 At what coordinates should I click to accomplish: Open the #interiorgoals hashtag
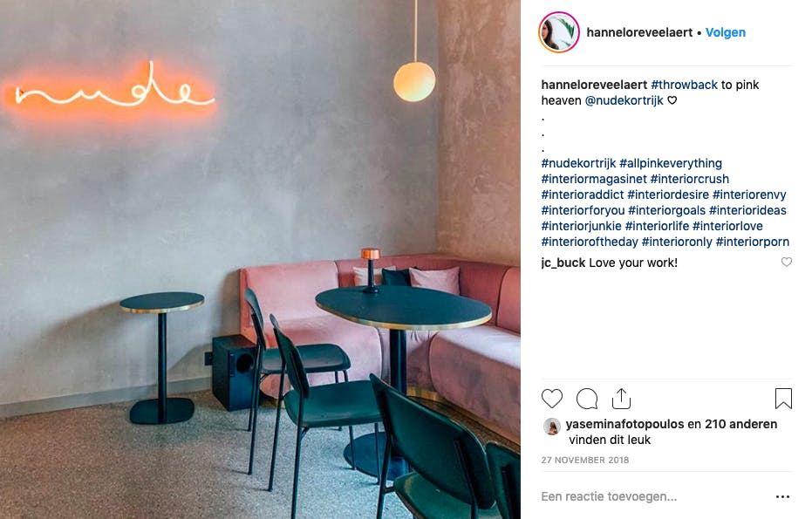click(666, 210)
